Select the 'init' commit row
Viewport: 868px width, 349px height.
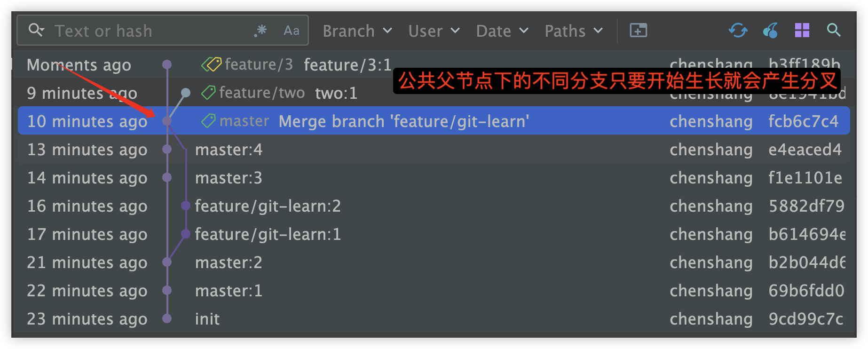point(207,319)
